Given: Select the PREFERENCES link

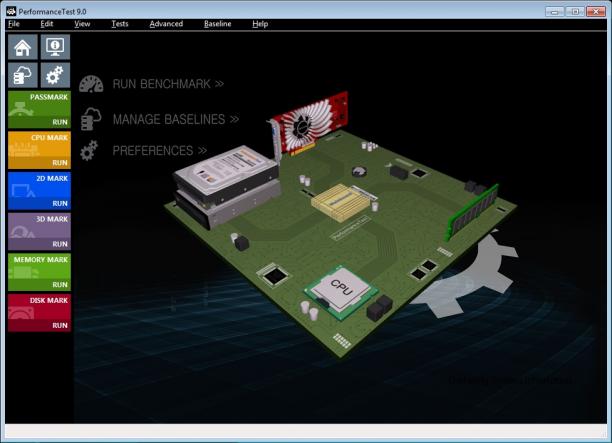Looking at the screenshot, I should click(x=160, y=151).
